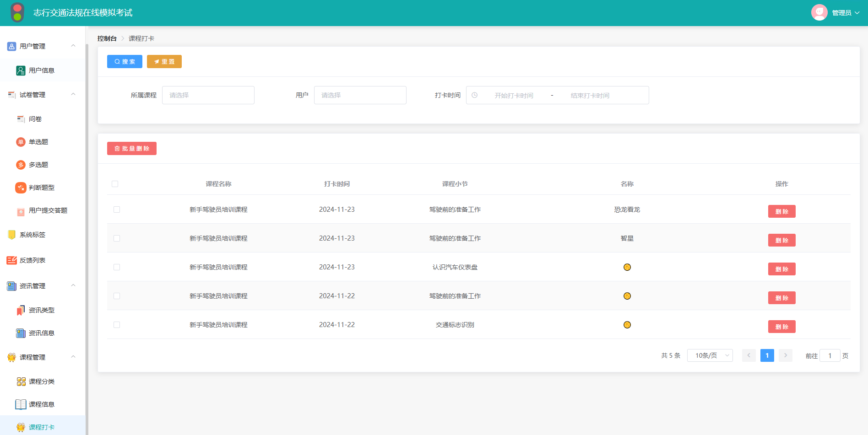
Task: Check the row for 恐龙看龙
Action: point(117,209)
